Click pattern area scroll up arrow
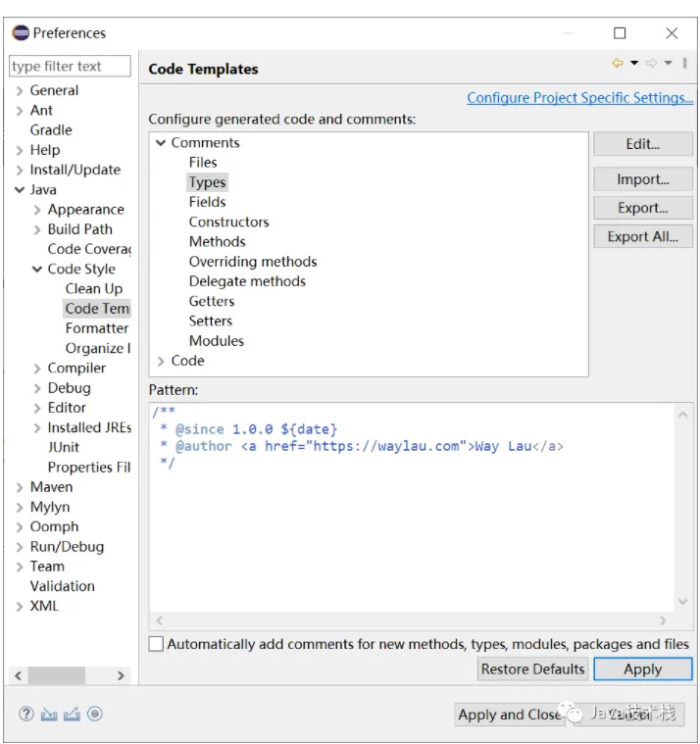Screen dimensions: 700x744 683,415
